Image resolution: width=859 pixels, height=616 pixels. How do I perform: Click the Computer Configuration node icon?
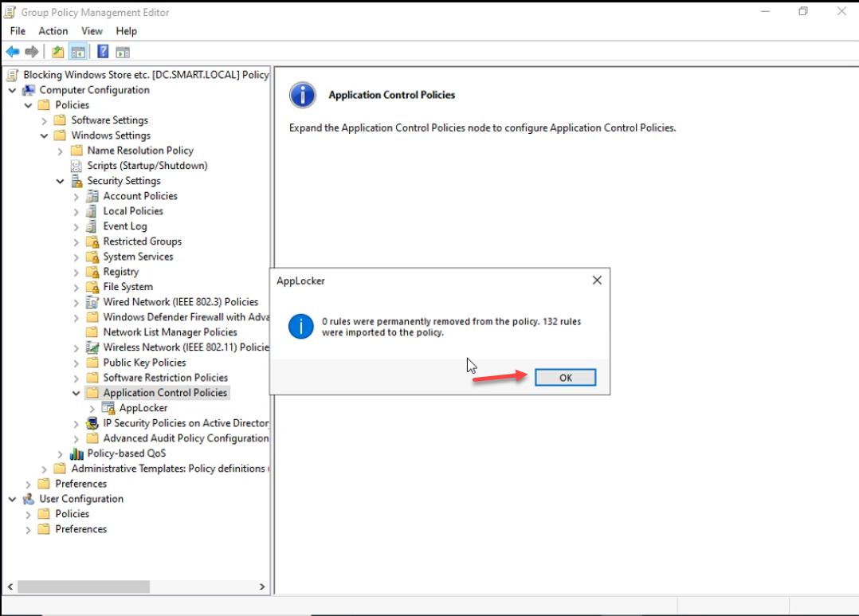(x=29, y=90)
